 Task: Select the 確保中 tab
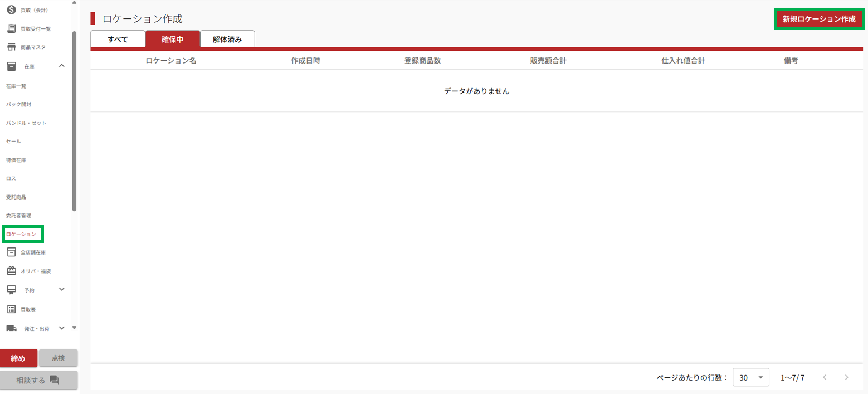coord(172,40)
